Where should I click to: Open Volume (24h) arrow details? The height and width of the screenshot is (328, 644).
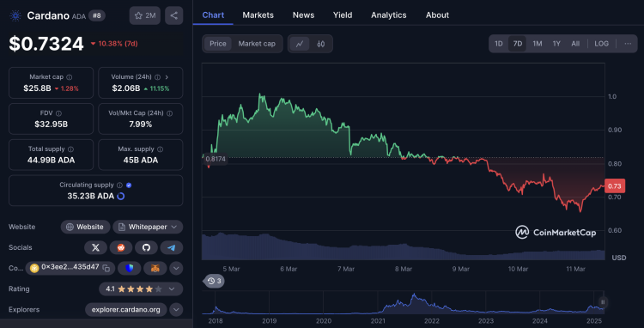coord(167,76)
